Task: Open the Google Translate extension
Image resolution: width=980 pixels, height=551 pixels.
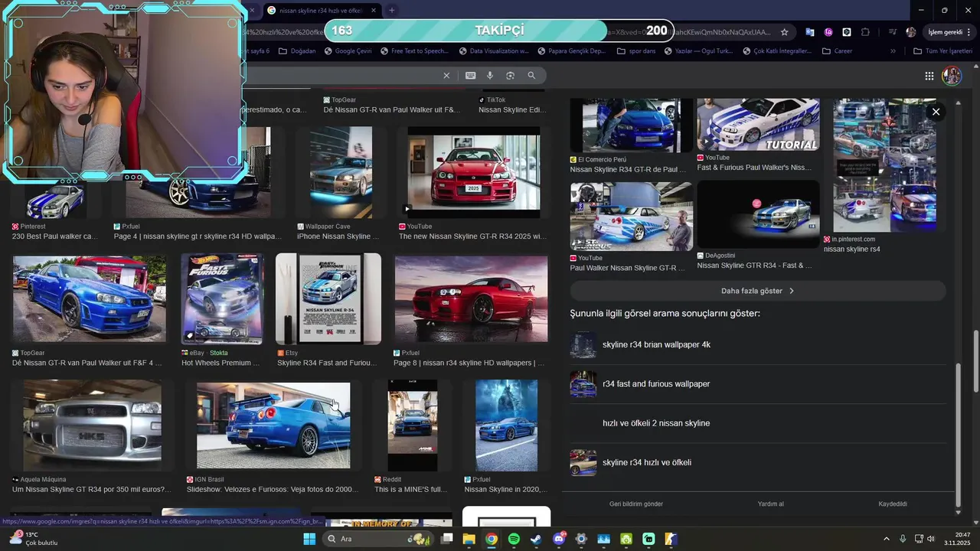Action: tap(810, 32)
